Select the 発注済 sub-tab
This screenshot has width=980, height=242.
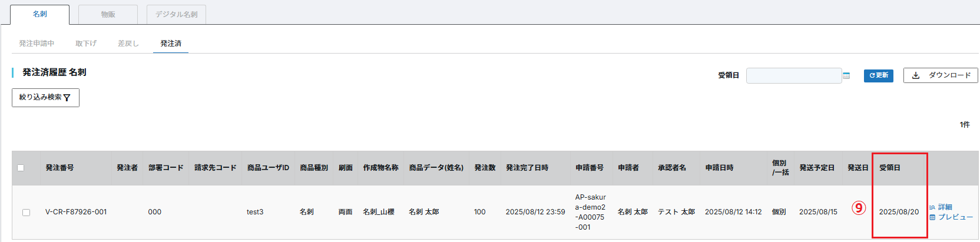tap(171, 44)
